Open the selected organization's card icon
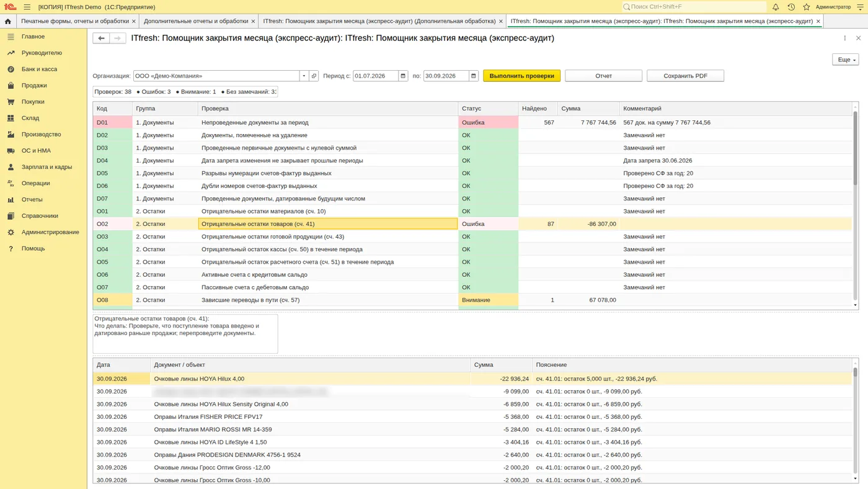The image size is (868, 489). click(314, 76)
